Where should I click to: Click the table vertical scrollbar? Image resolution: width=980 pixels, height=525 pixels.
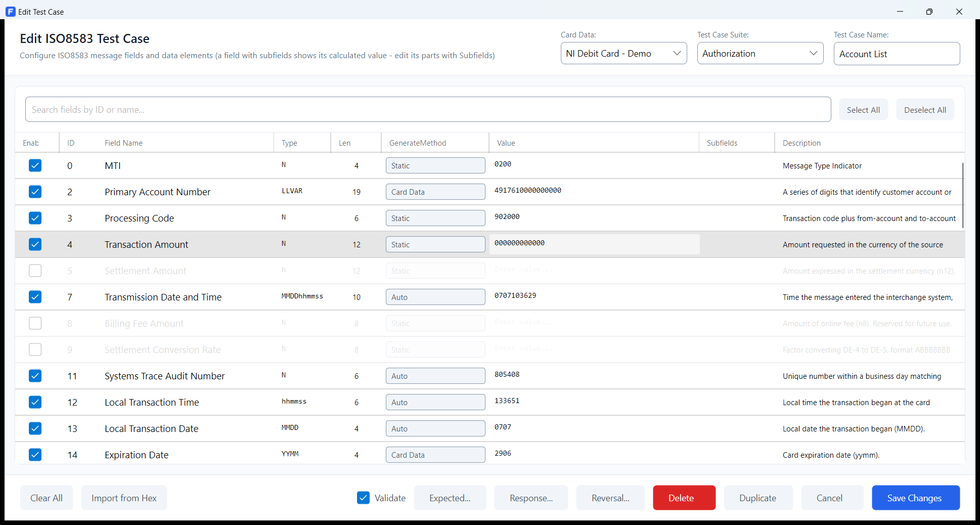point(962,195)
